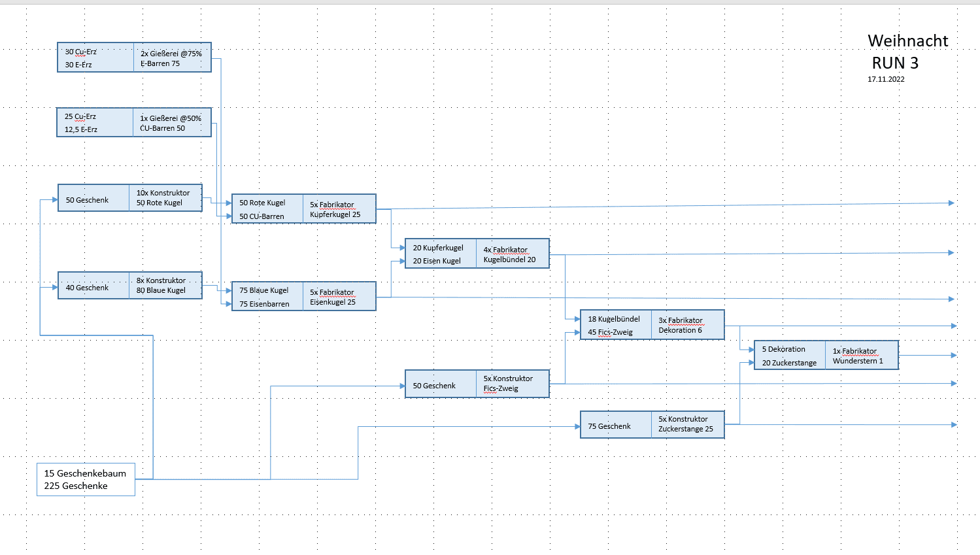This screenshot has width=980, height=555.
Task: Click '10x Konstruktor' label
Action: click(163, 193)
